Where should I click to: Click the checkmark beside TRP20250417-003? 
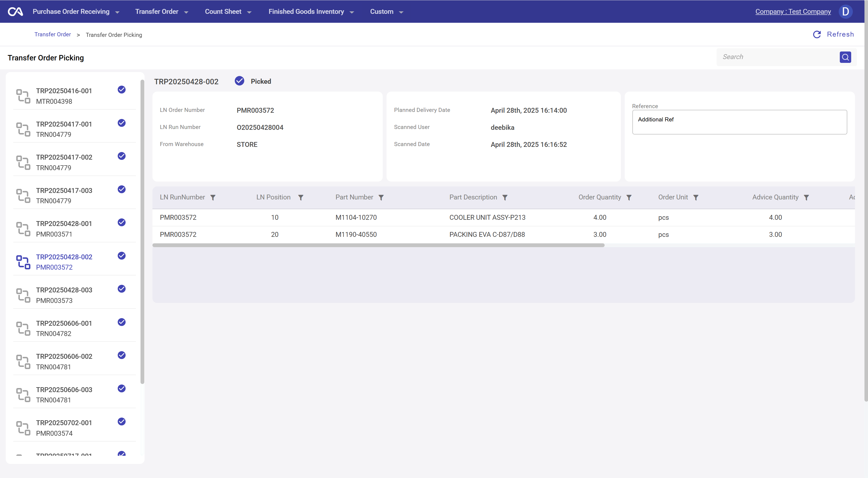point(122,189)
